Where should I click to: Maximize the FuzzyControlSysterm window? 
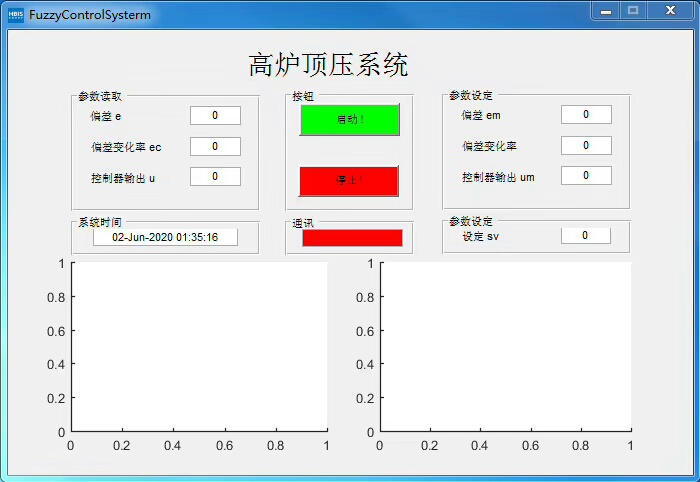pos(633,10)
